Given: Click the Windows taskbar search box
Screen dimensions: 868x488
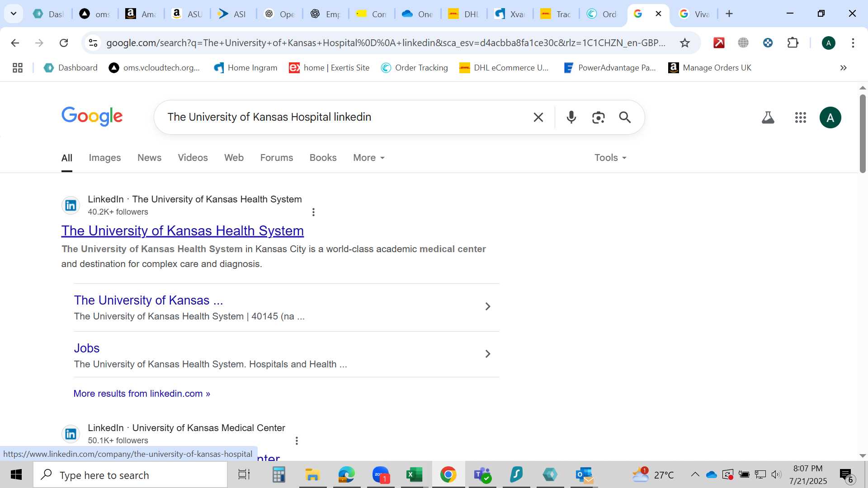Looking at the screenshot, I should pyautogui.click(x=130, y=475).
